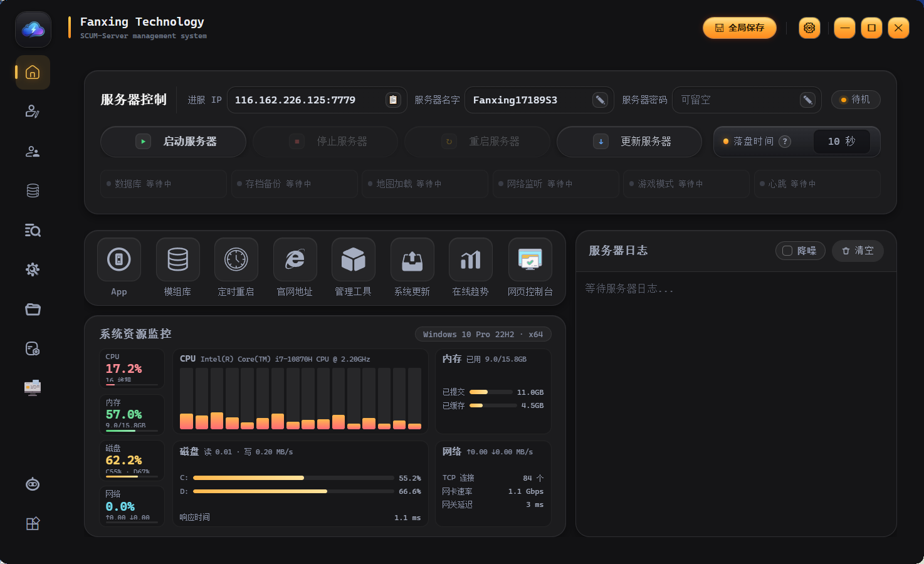Open the folder sidebar icon
This screenshot has width=924, height=564.
point(33,309)
